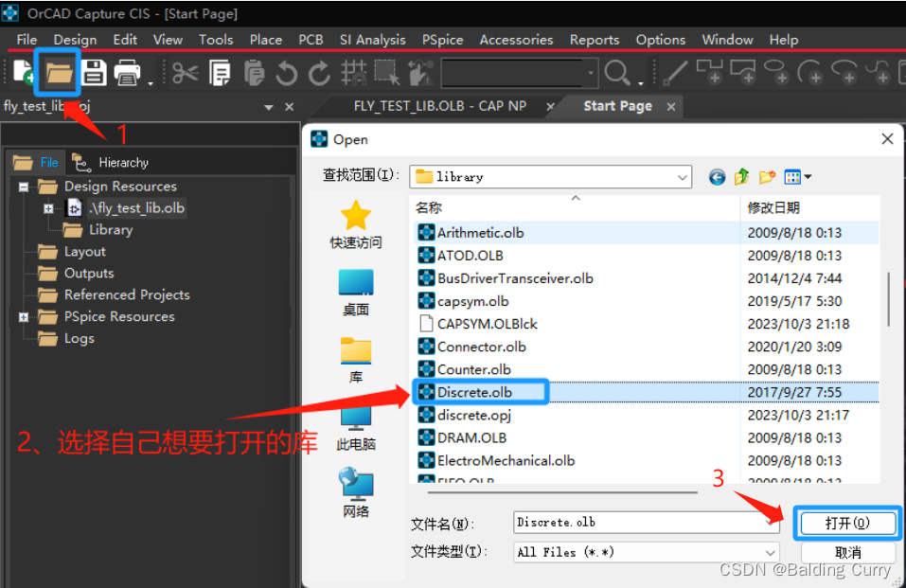Go up one folder level
Image resolution: width=906 pixels, height=588 pixels.
pyautogui.click(x=742, y=176)
